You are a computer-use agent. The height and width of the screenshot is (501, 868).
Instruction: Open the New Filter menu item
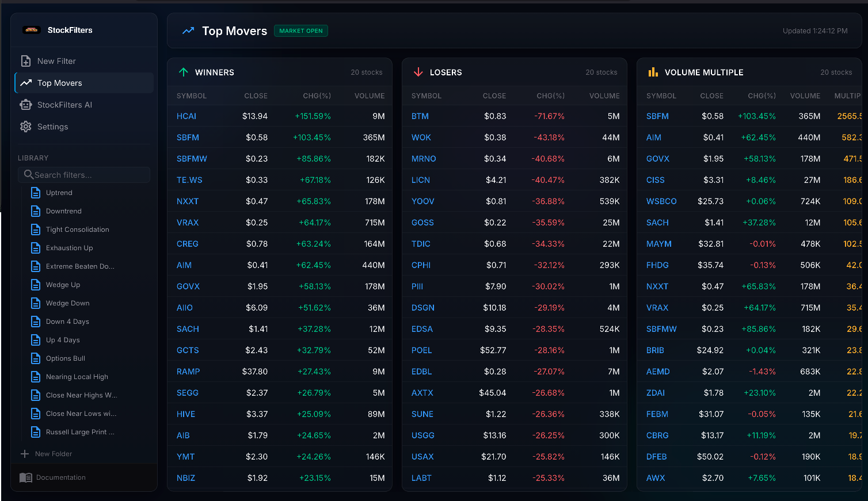pyautogui.click(x=84, y=61)
